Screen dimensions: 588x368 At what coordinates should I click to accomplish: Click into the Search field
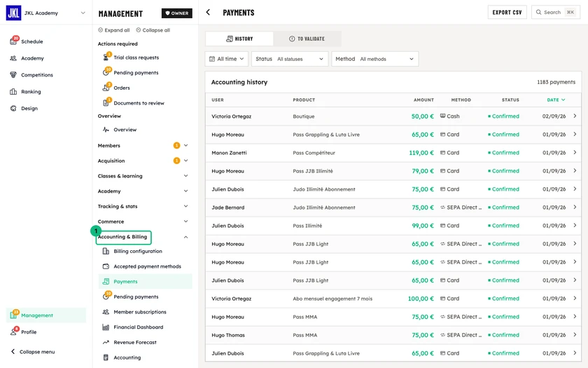coord(556,12)
